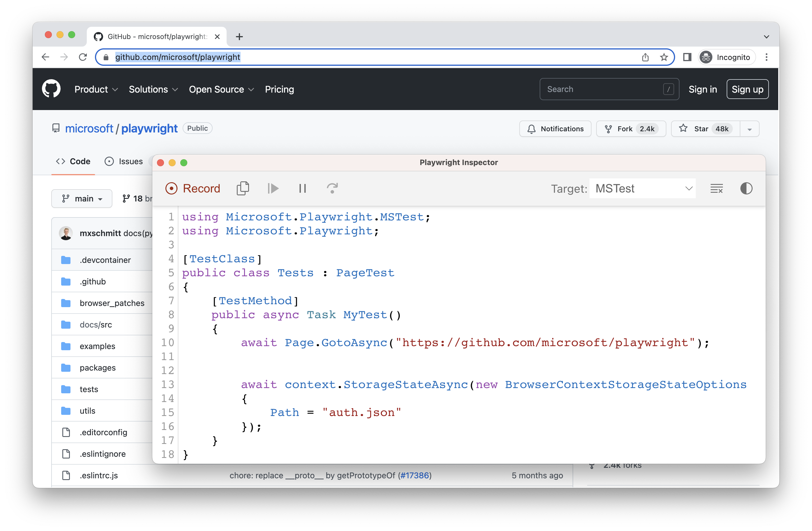Star the repository
Image resolution: width=812 pixels, height=531 pixels.
click(x=706, y=129)
